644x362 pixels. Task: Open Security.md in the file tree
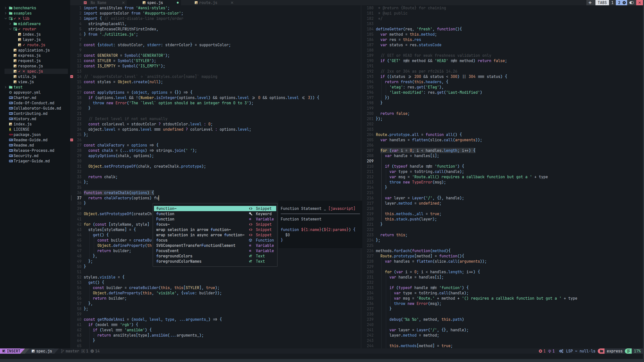pos(26,156)
